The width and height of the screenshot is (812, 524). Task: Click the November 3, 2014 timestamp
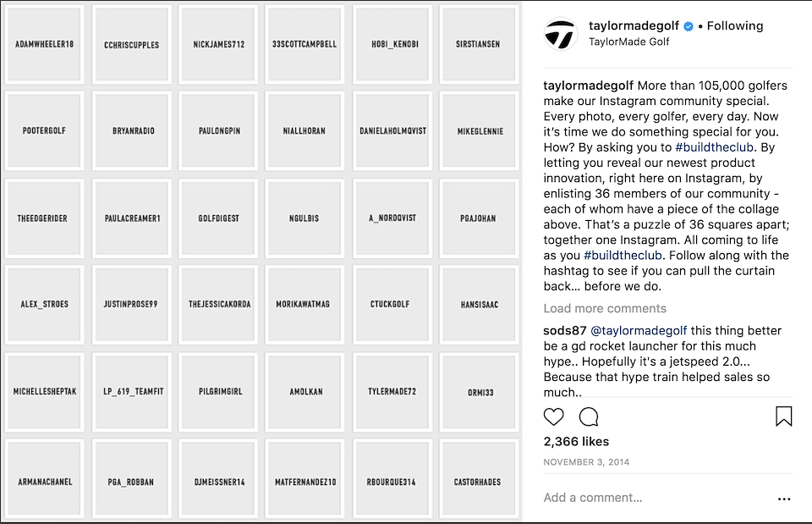[586, 462]
